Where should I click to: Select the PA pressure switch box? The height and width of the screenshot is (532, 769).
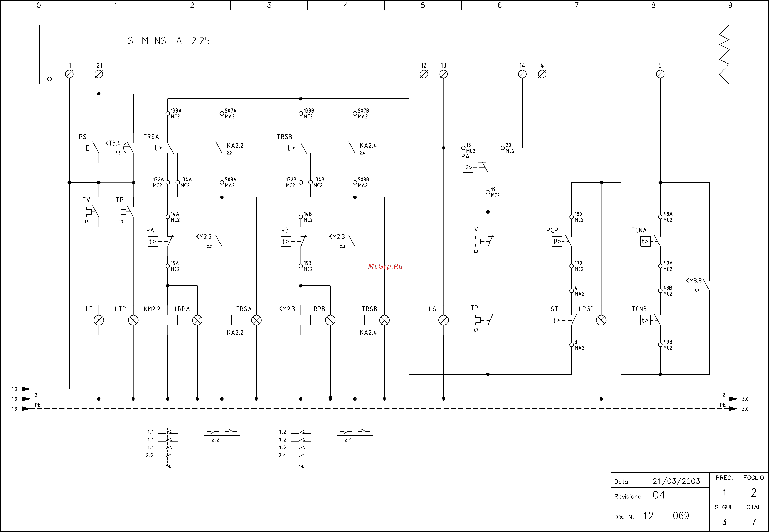point(468,167)
